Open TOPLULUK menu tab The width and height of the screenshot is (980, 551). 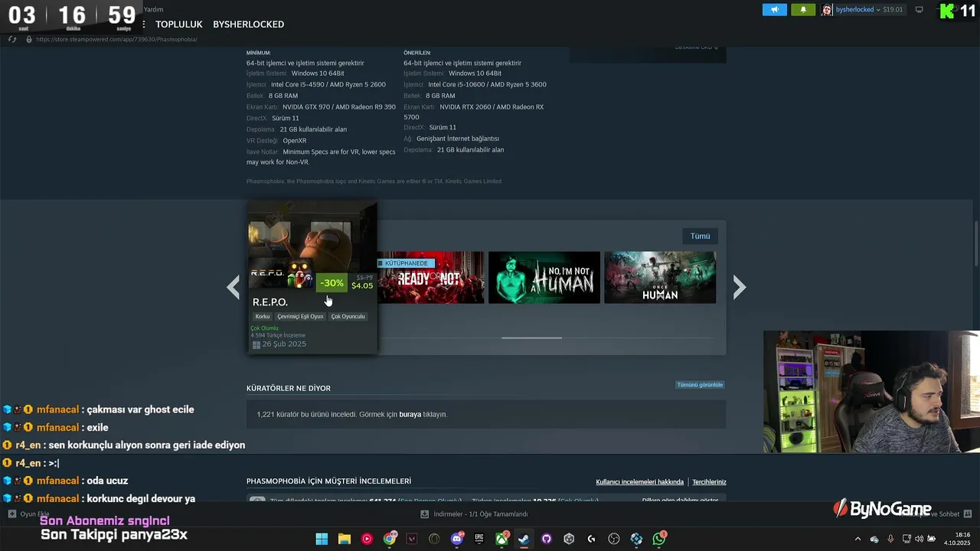(x=179, y=24)
